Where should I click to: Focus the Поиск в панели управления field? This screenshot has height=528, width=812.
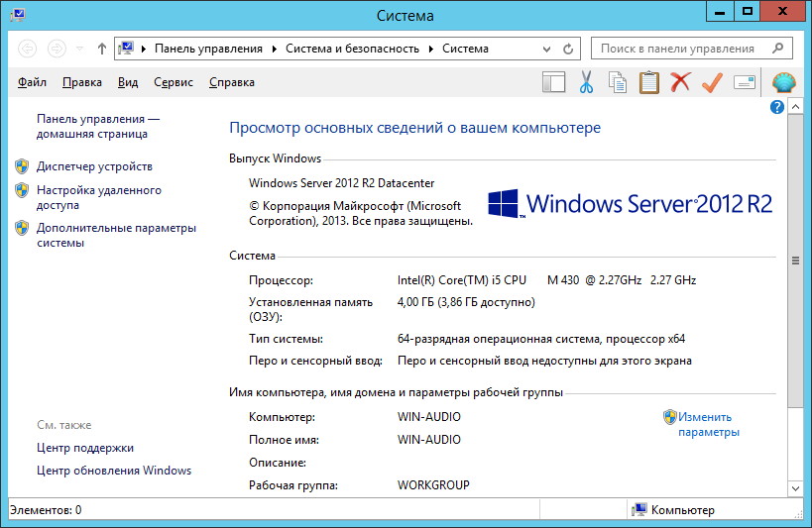[692, 49]
